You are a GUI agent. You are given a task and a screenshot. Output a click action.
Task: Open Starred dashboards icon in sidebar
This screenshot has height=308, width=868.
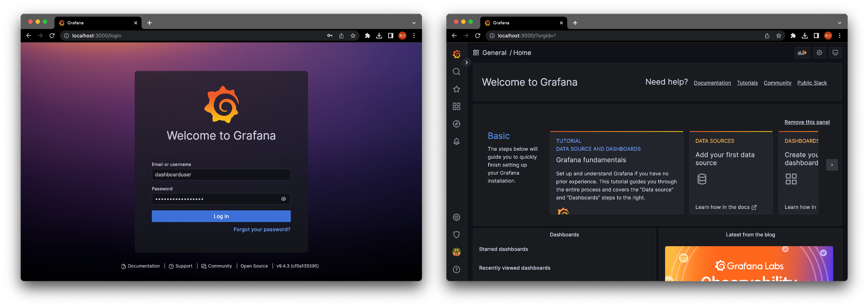tap(456, 89)
